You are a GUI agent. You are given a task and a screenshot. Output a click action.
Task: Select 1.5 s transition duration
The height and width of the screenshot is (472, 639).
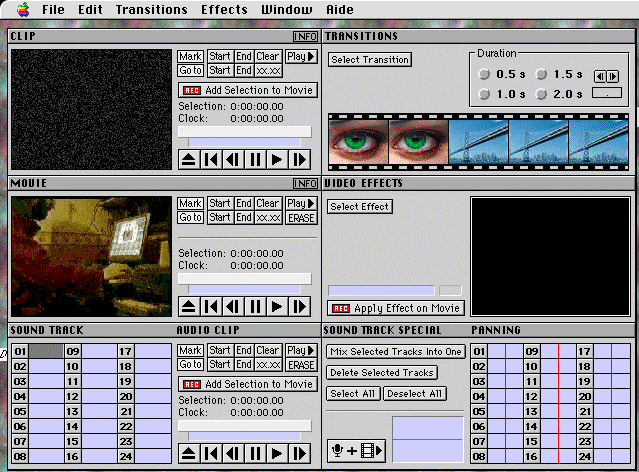[x=541, y=74]
